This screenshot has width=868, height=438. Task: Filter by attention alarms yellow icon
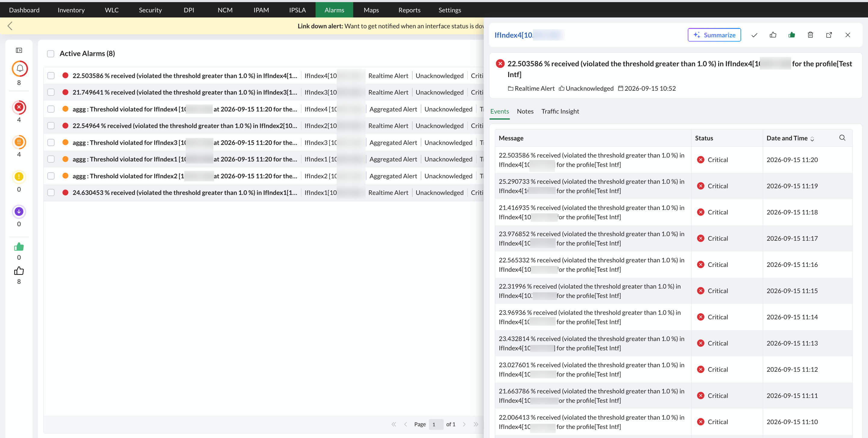point(19,177)
